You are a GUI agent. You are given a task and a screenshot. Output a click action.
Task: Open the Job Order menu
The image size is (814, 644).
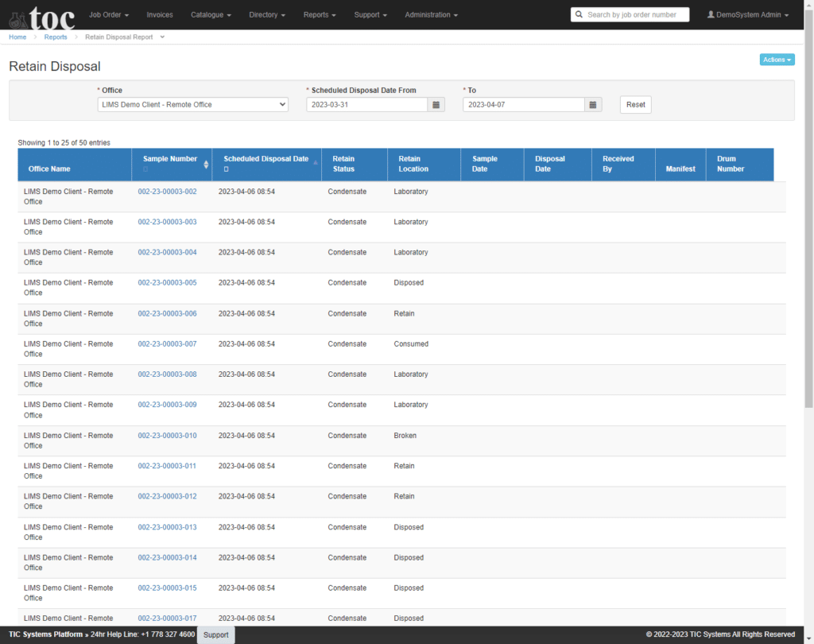pyautogui.click(x=108, y=14)
